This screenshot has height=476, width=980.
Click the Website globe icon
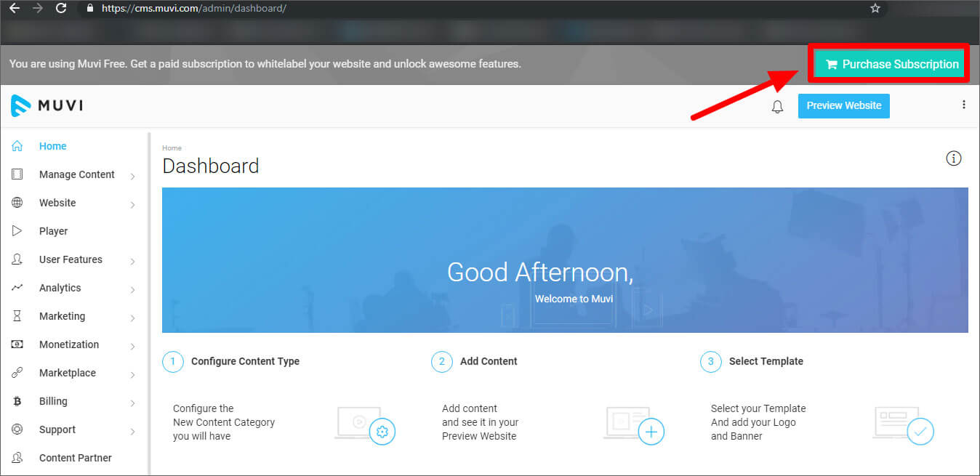(x=17, y=203)
